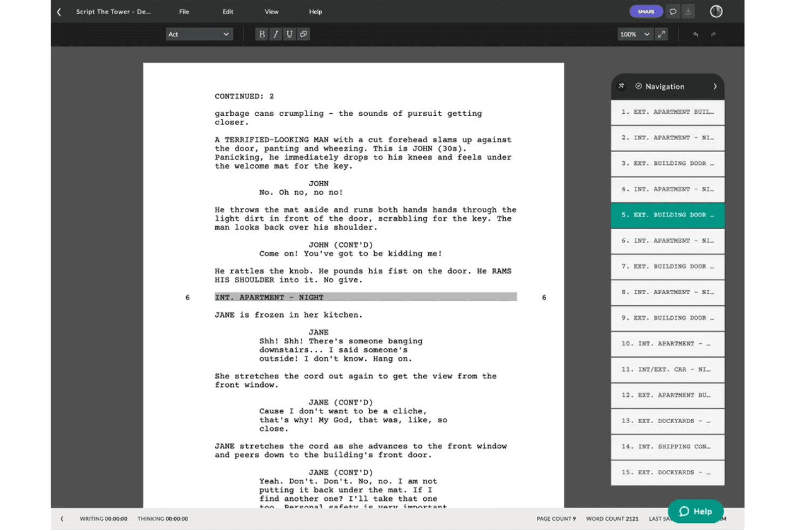Click the SHARE button
The width and height of the screenshot is (798, 532).
pos(646,11)
